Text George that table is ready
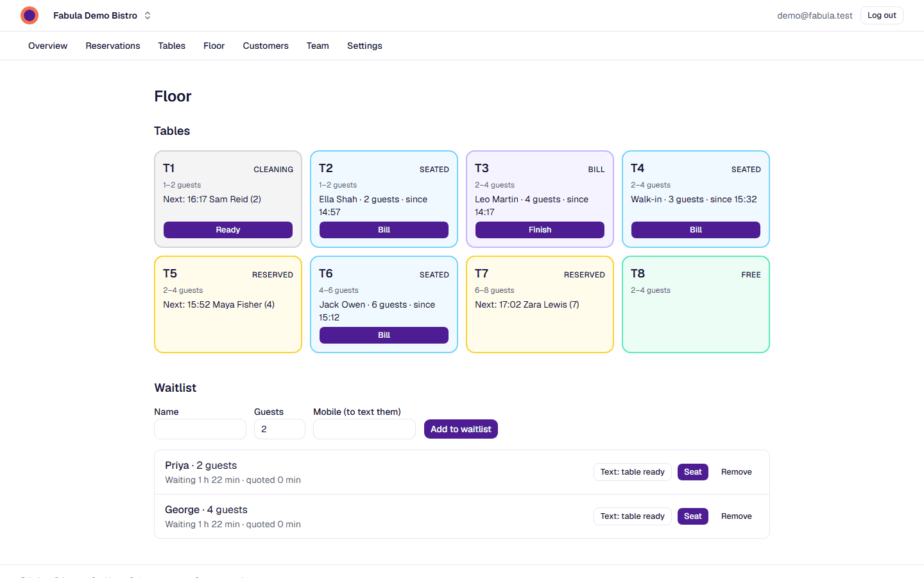This screenshot has height=578, width=924. 633,516
